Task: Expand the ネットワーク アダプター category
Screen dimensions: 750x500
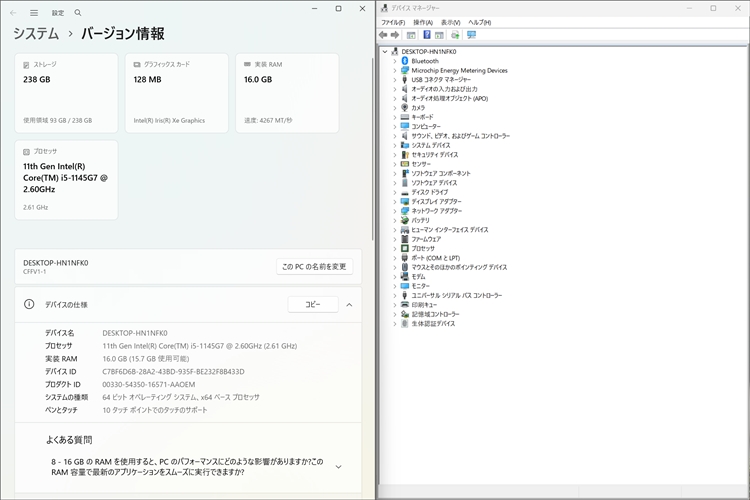Action: (395, 211)
